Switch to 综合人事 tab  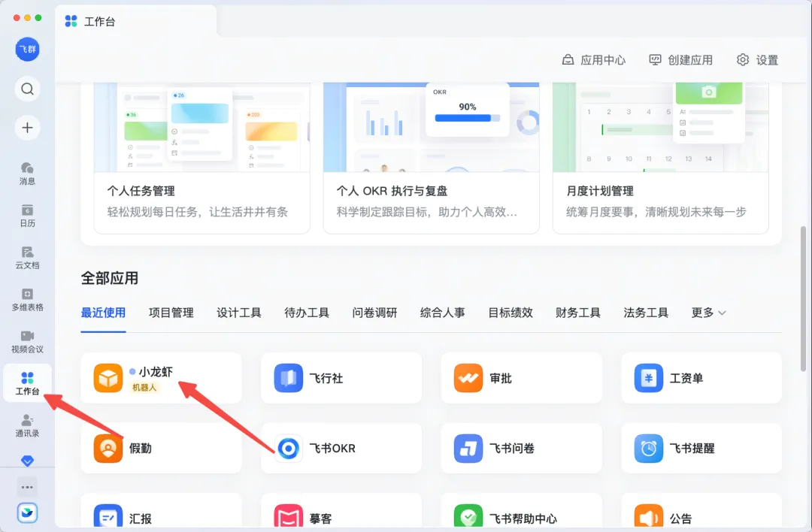click(x=442, y=313)
